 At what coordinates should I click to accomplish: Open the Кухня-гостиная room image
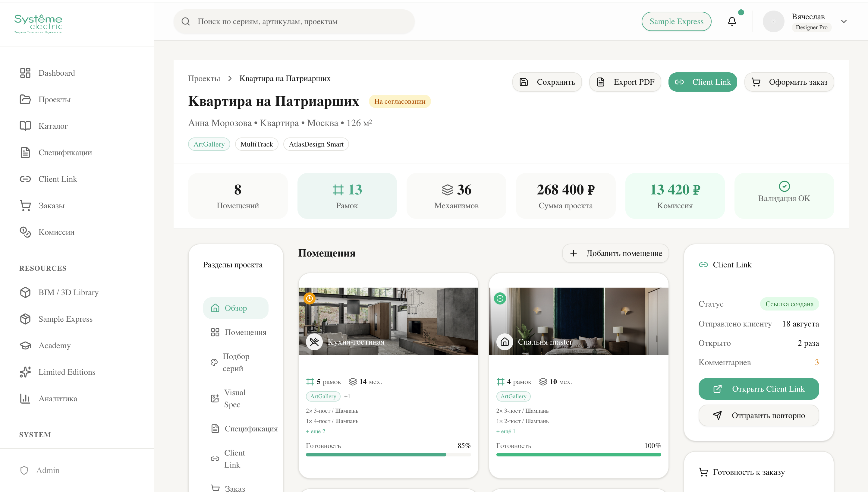388,321
